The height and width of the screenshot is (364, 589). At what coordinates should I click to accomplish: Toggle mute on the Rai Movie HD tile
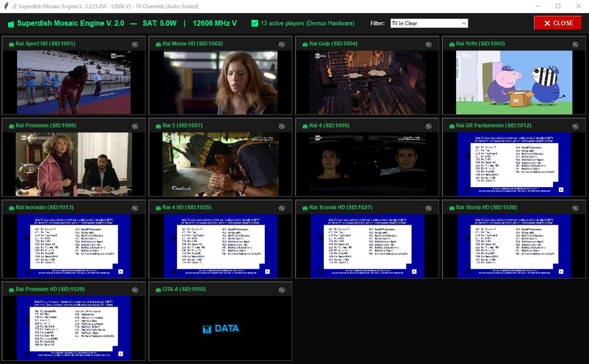[282, 45]
